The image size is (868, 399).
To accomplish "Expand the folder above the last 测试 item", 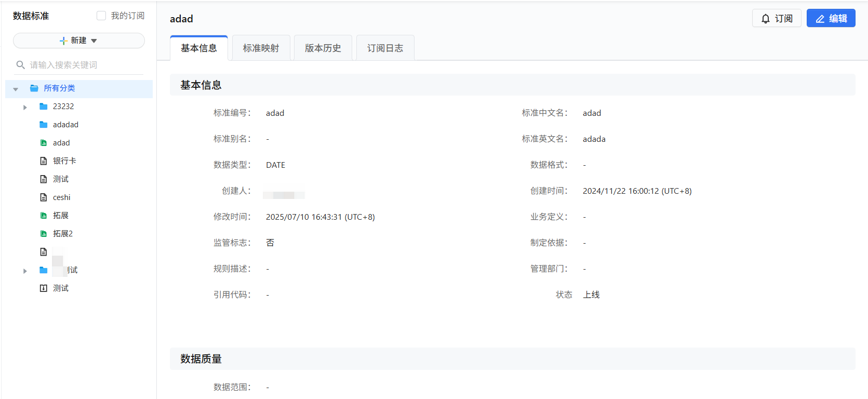I will pos(25,271).
